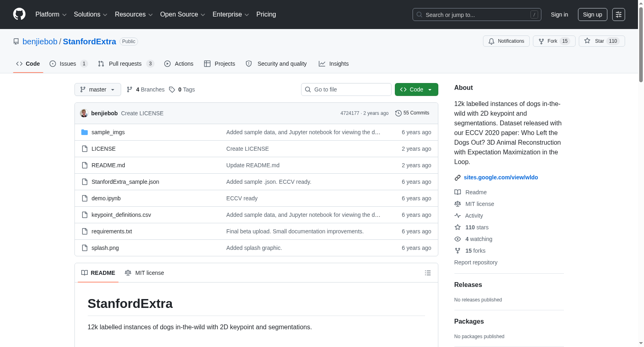The width and height of the screenshot is (644, 347).
Task: Click the file icon for LICENSE
Action: [x=85, y=149]
